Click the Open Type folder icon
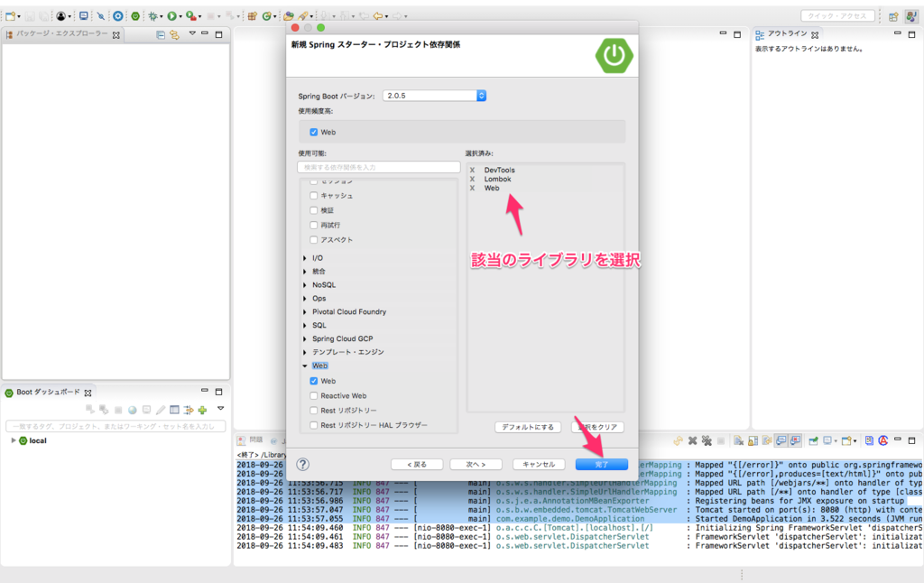This screenshot has height=583, width=924. click(288, 16)
